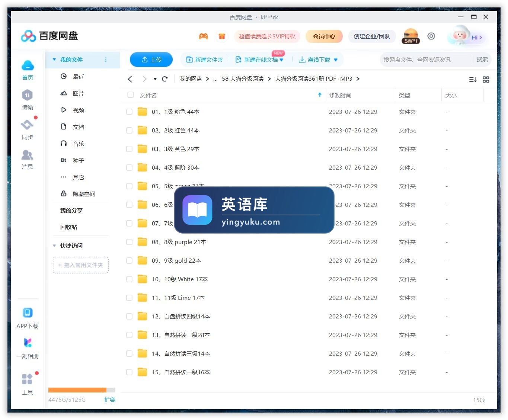
Task: Check the box for 12、自盘拼读四级14本
Action: pos(129,316)
